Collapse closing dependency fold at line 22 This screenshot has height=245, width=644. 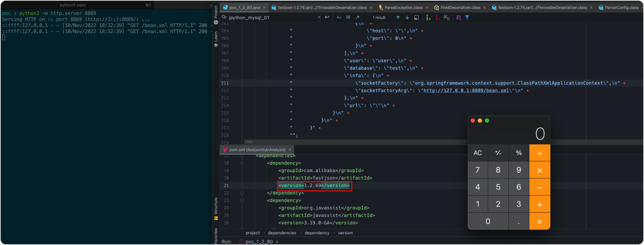click(x=242, y=193)
